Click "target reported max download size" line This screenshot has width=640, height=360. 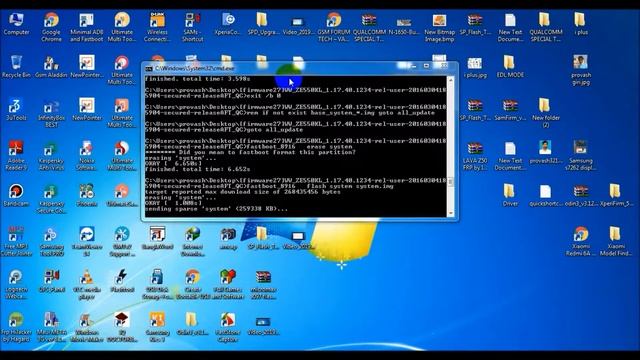[x=242, y=192]
